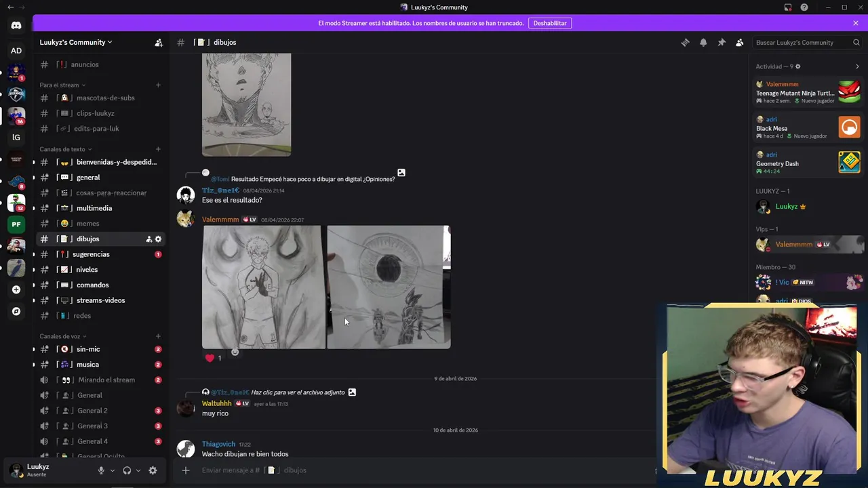Open the PF server icon
The width and height of the screenshot is (868, 488).
click(16, 224)
